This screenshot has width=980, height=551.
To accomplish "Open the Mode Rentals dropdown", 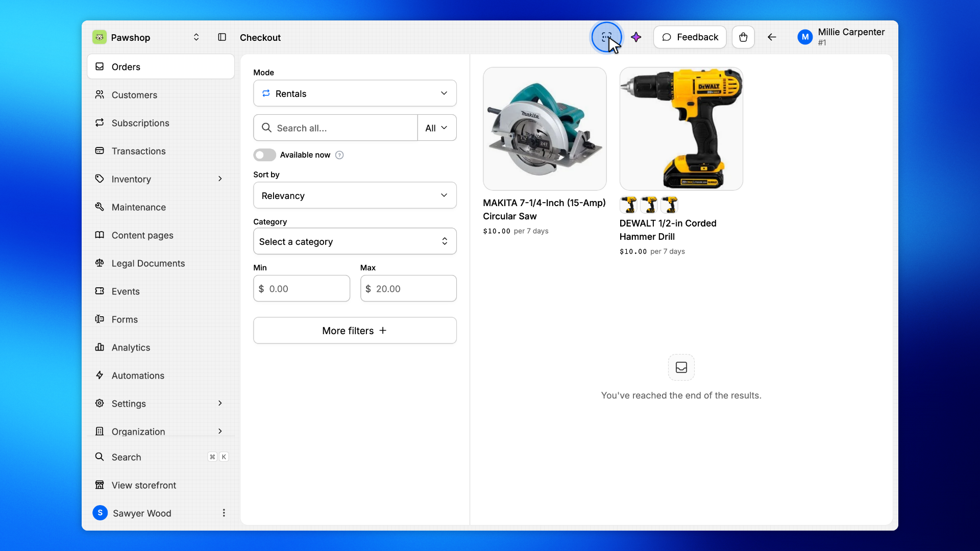I will pyautogui.click(x=355, y=93).
